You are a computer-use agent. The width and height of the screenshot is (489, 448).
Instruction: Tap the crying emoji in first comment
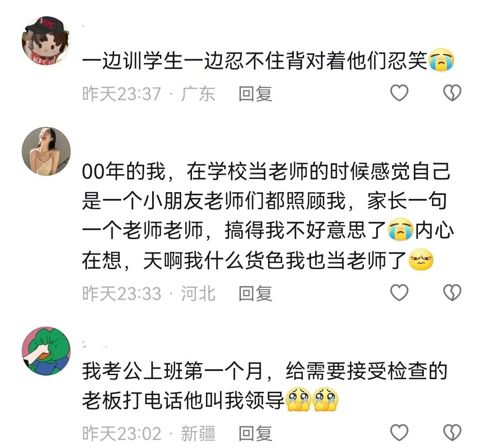click(441, 60)
